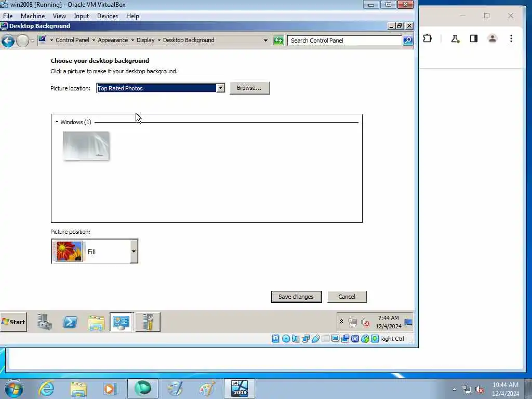Image resolution: width=532 pixels, height=399 pixels.
Task: Open the Picture location dropdown
Action: (220, 88)
